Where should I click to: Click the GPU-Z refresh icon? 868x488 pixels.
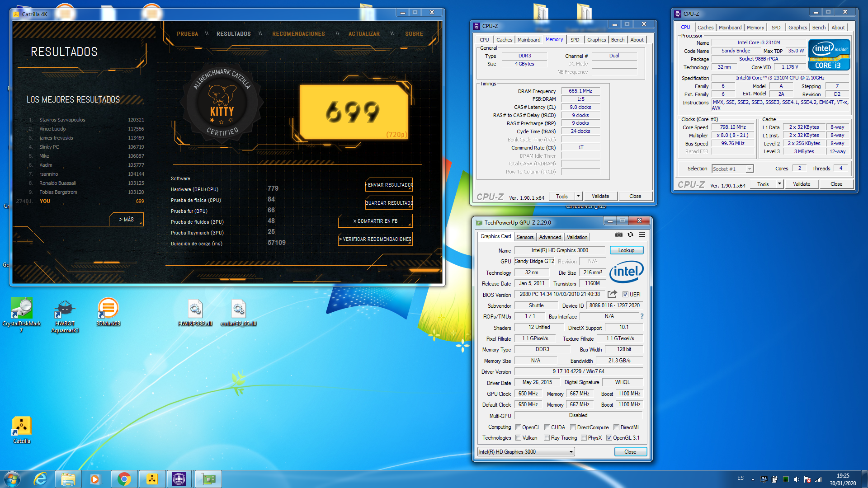point(630,235)
